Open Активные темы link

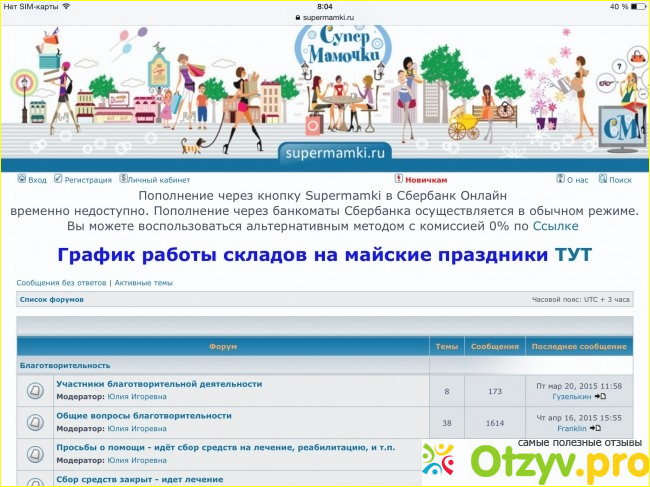click(143, 283)
